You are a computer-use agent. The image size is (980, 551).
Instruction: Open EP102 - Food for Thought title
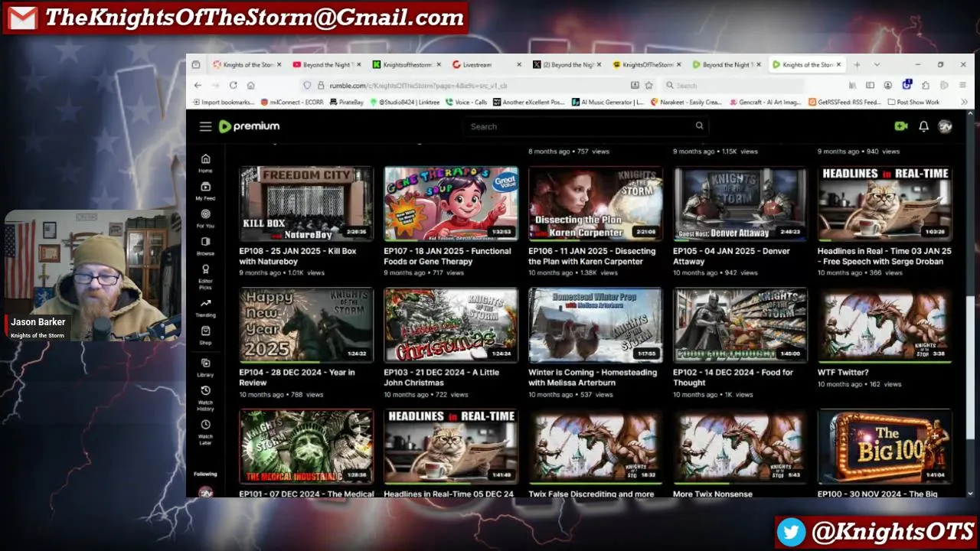point(733,377)
